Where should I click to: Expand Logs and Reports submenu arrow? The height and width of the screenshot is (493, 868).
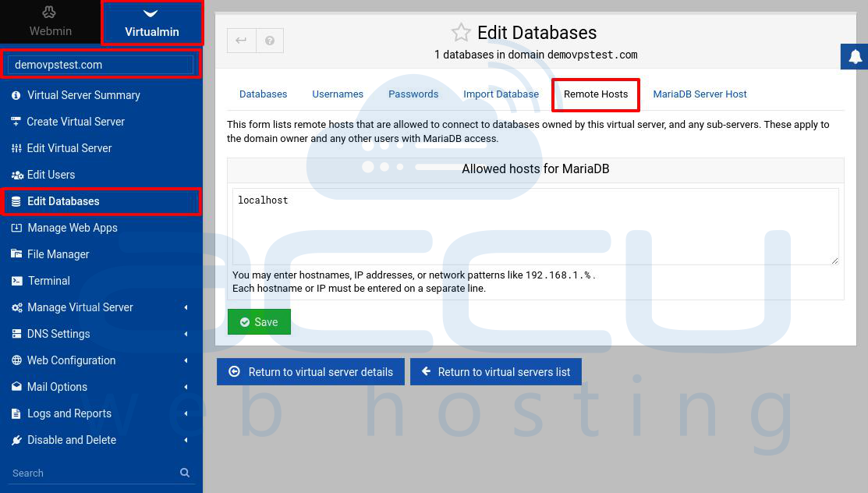(x=186, y=413)
